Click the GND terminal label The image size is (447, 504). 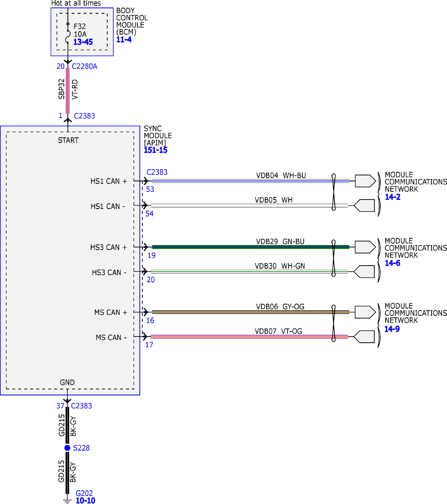(x=67, y=382)
